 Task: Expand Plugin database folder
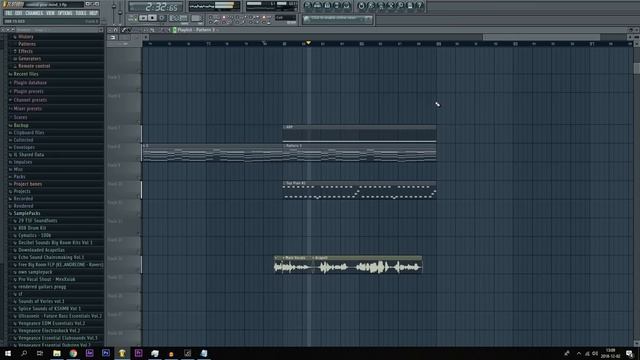tap(30, 82)
